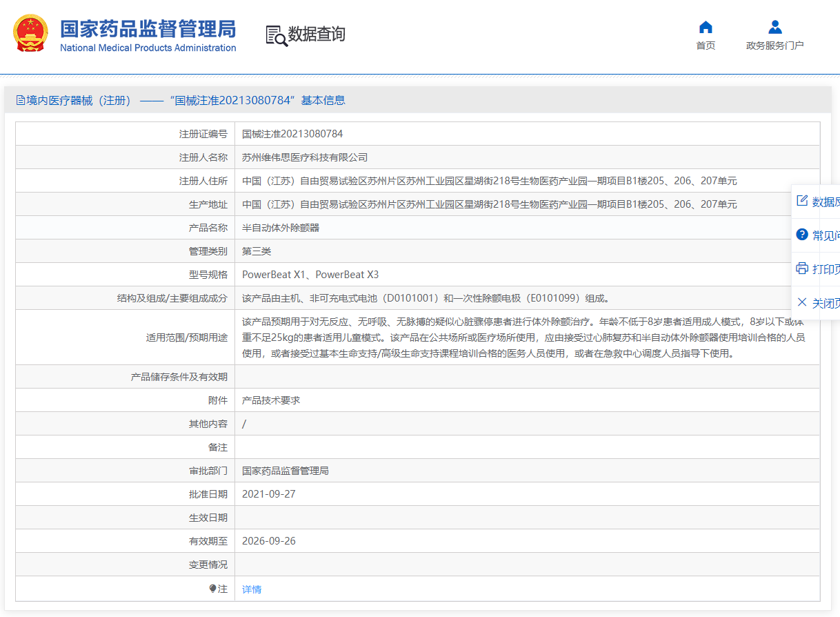The height and width of the screenshot is (617, 840).
Task: Click the 批准日期 row label
Action: pos(208,494)
